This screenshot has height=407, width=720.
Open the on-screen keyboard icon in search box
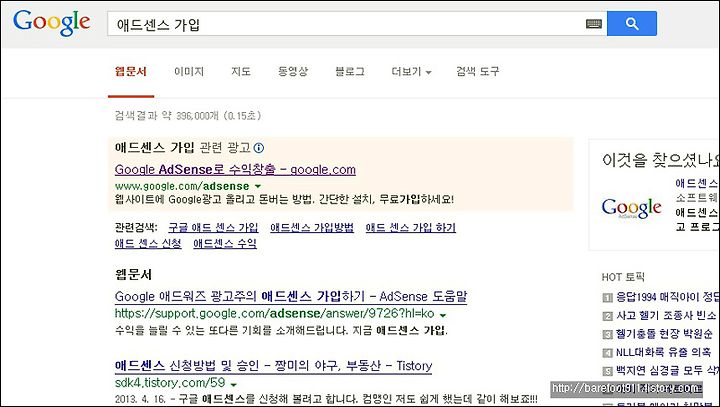click(x=594, y=23)
